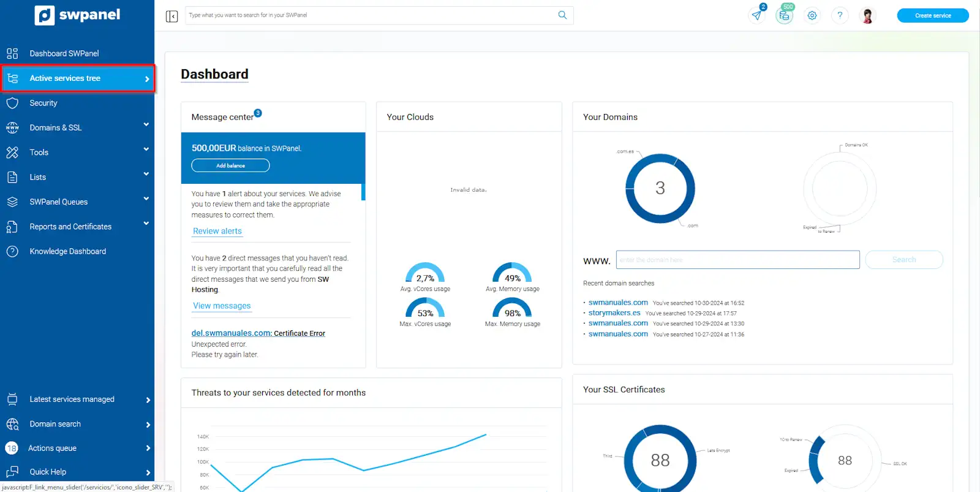The image size is (980, 492).
Task: Open the balance icon showing 500
Action: 784,16
